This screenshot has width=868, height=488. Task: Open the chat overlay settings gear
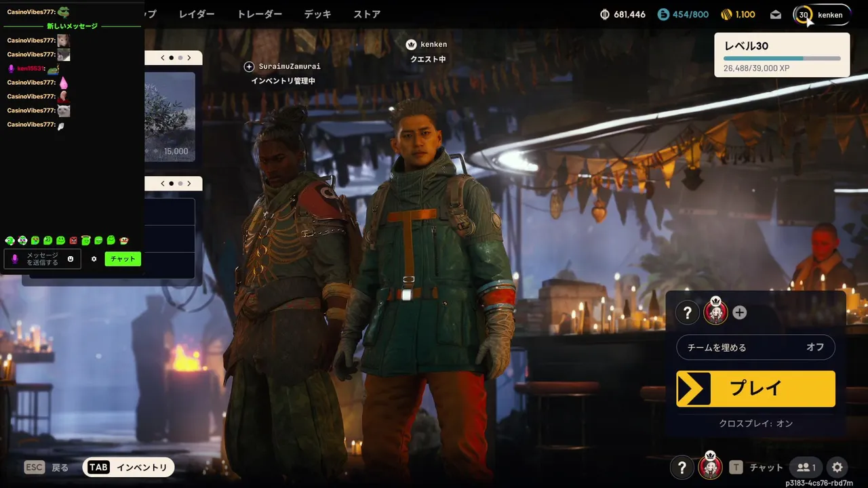(94, 259)
